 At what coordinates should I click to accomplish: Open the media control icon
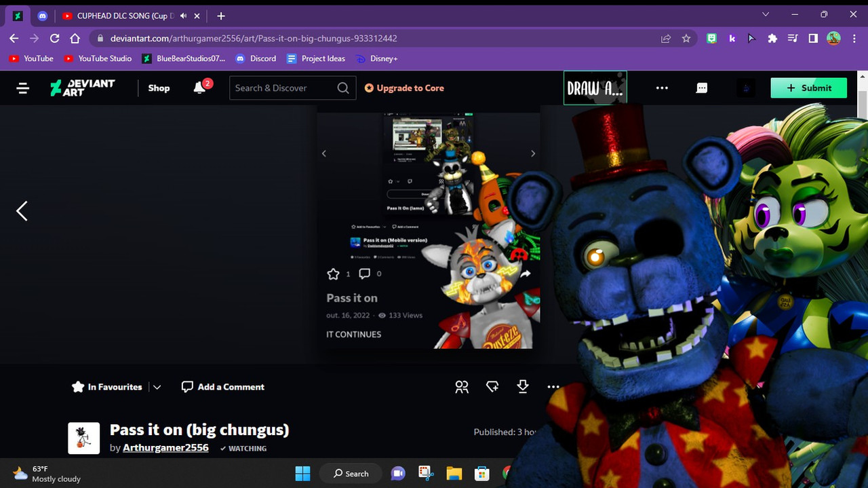pyautogui.click(x=793, y=39)
